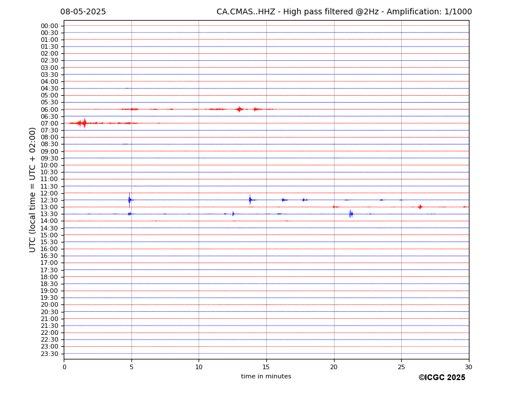This screenshot has width=532, height=399.
Task: Click the date label 08-05-2025
Action: 83,12
